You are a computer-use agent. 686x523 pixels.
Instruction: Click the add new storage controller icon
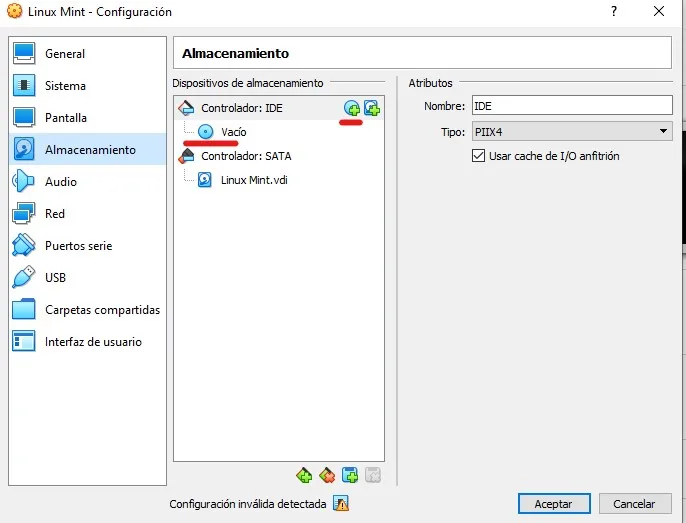point(304,475)
